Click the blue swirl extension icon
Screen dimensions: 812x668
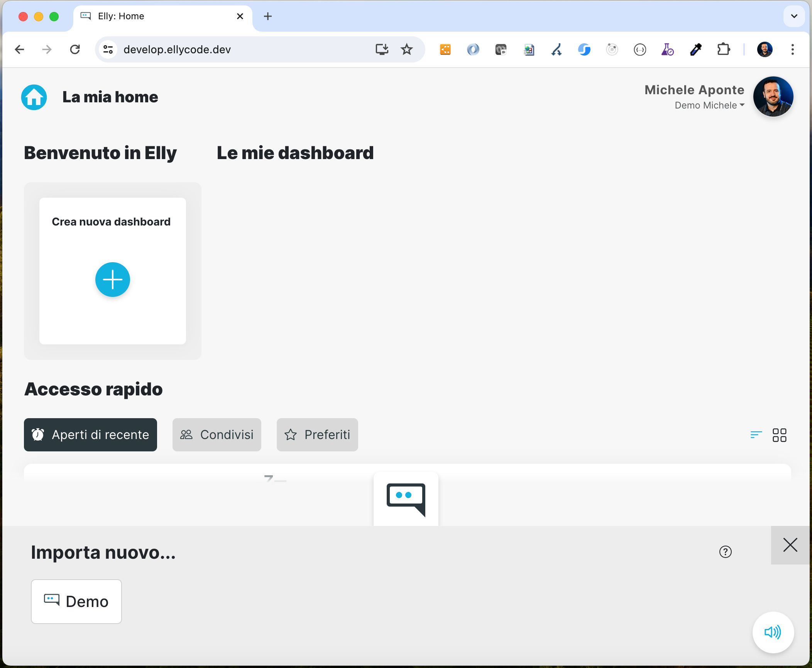point(584,49)
